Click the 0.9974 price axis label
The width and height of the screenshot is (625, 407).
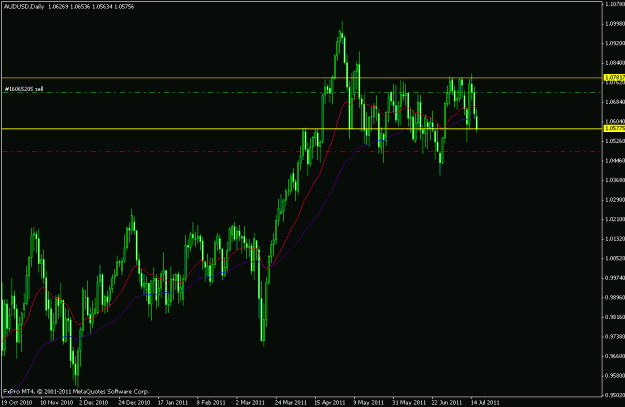615,277
